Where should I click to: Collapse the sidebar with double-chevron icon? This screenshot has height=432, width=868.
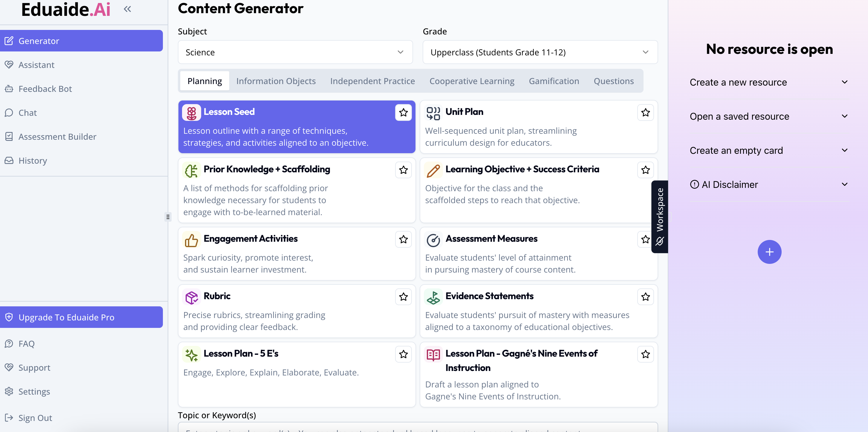[x=127, y=9]
